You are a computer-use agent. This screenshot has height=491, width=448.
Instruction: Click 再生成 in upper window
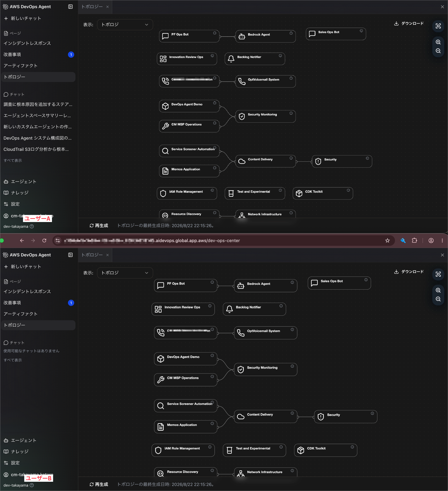coord(99,226)
